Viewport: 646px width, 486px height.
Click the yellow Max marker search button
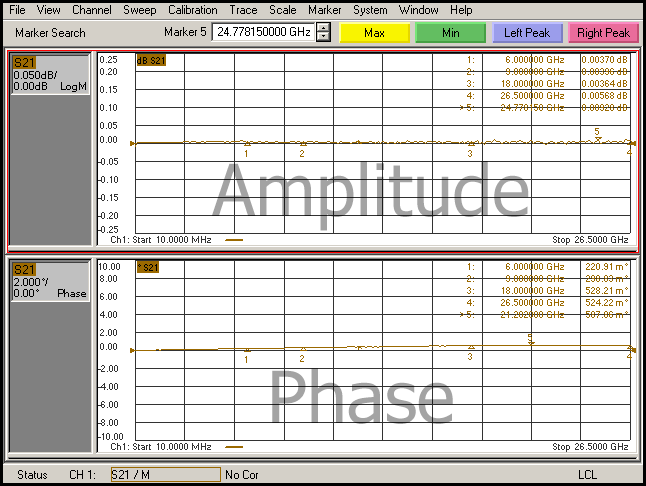[375, 32]
